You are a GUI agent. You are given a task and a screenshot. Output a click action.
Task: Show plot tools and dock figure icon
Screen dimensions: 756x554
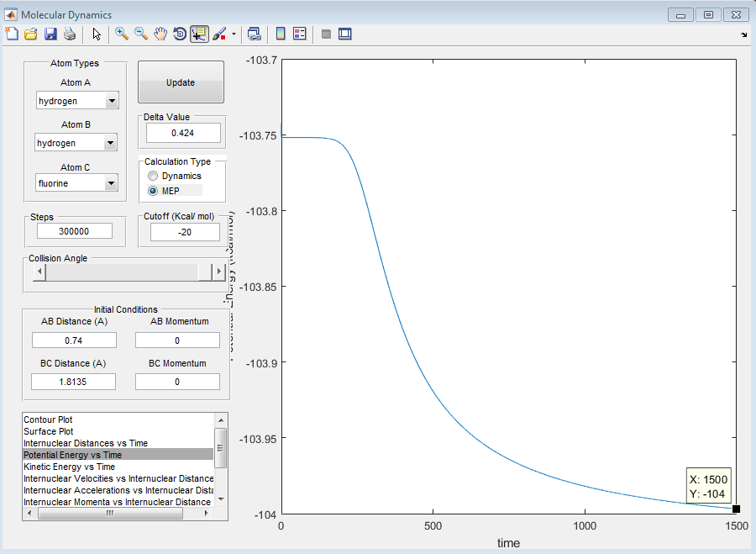(x=344, y=34)
